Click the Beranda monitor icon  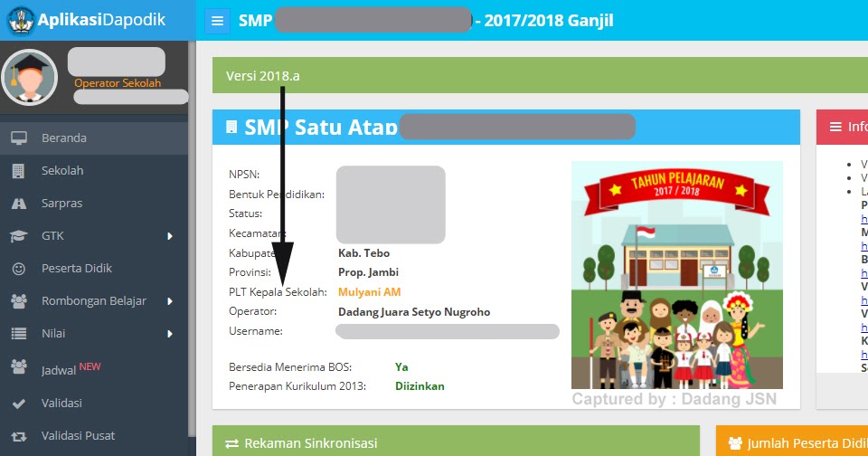pos(19,138)
